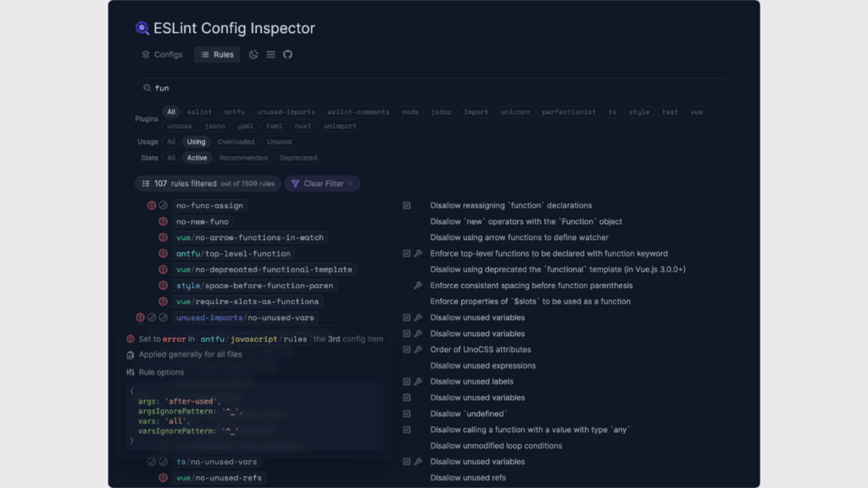Image resolution: width=868 pixels, height=488 pixels.
Task: Click the off-state icon beside no-func-assign
Action: pyautogui.click(x=163, y=206)
